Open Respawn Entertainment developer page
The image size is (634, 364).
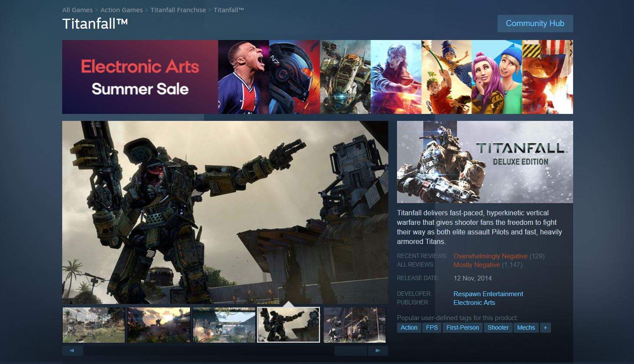coord(488,294)
